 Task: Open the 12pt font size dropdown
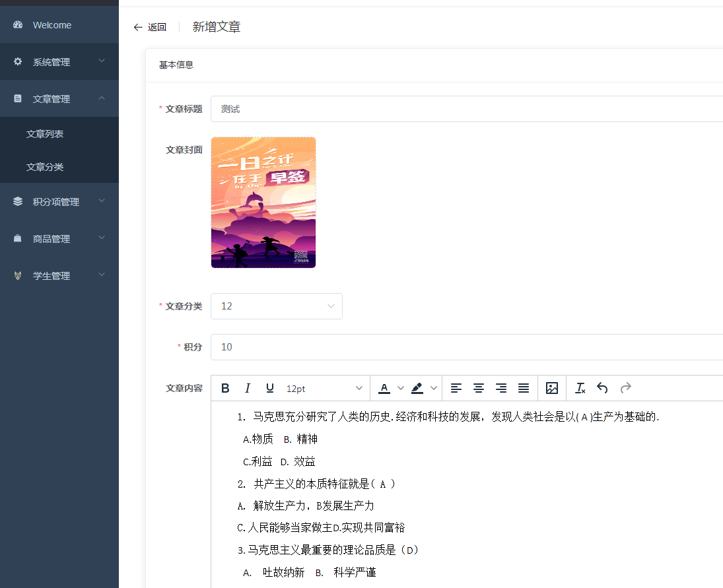tap(324, 389)
